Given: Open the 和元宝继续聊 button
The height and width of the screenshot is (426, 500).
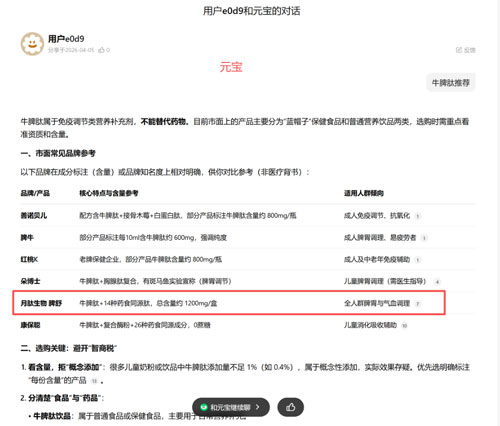Looking at the screenshot, I should click(x=231, y=407).
